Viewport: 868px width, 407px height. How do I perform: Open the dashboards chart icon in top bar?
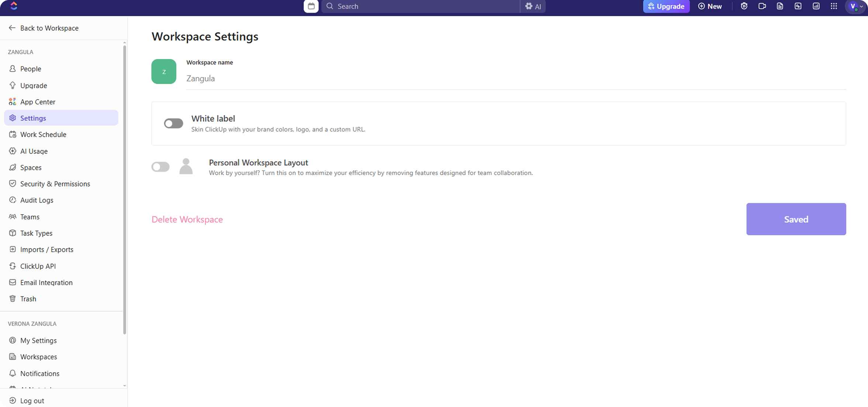pos(816,6)
